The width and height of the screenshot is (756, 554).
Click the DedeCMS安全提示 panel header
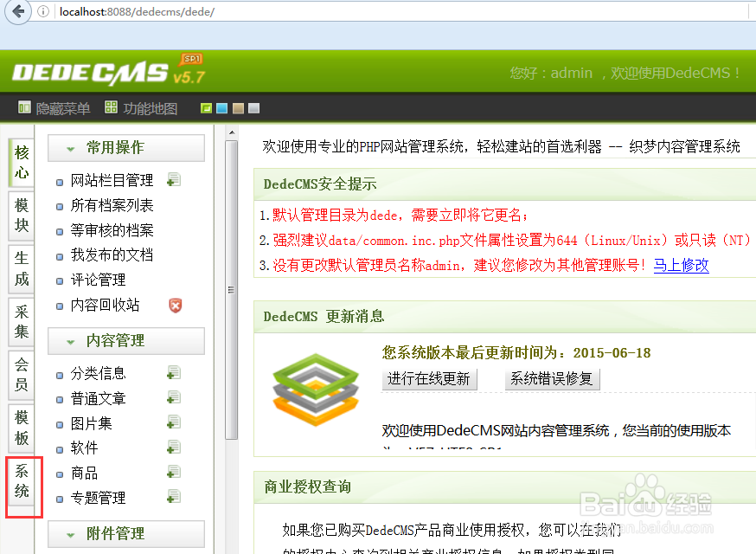tap(505, 184)
